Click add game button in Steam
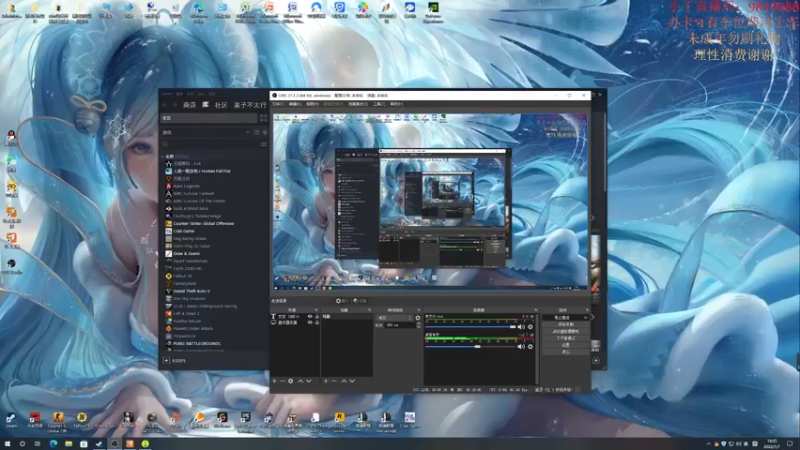The image size is (800, 450). pos(174,361)
